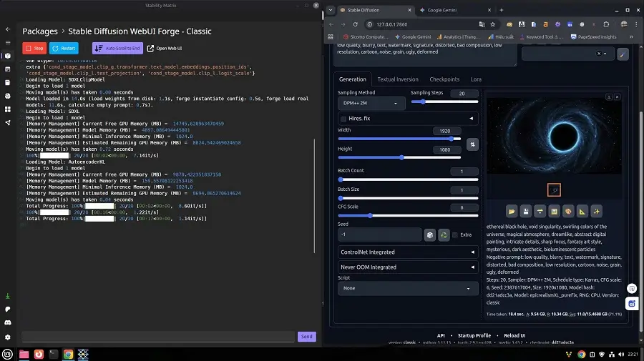
Task: Click the sparkle icon in the image toolbar
Action: (x=597, y=211)
